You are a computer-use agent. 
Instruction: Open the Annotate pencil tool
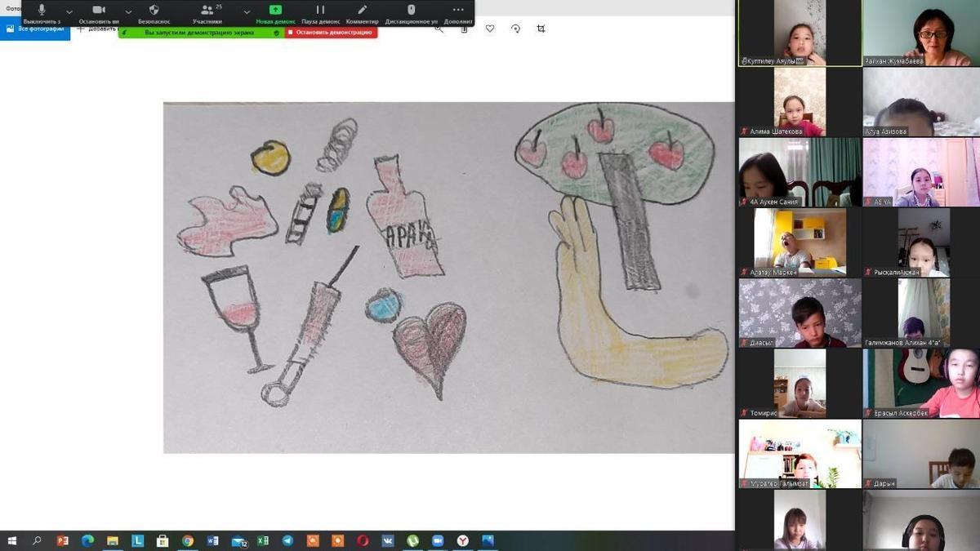tap(362, 11)
